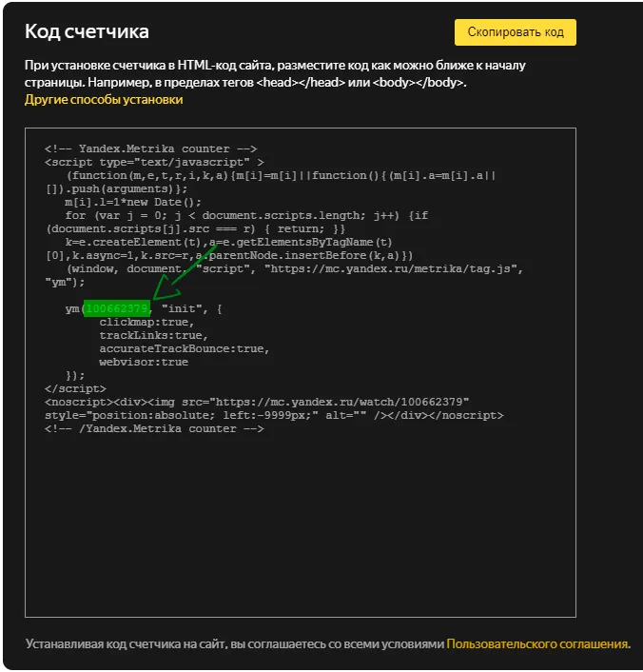
Task: Click the k=e.createElement(t) line
Action: point(228,242)
